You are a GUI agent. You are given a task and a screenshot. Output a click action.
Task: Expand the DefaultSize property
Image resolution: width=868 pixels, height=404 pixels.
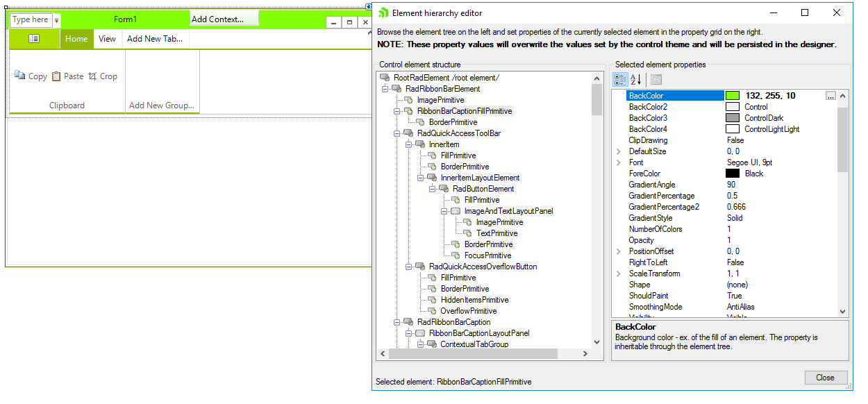(619, 151)
